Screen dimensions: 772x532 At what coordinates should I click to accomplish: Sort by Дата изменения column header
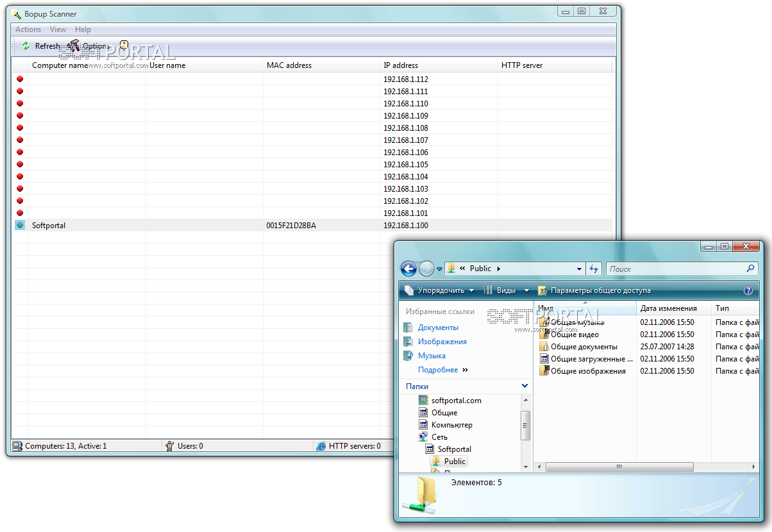(674, 308)
